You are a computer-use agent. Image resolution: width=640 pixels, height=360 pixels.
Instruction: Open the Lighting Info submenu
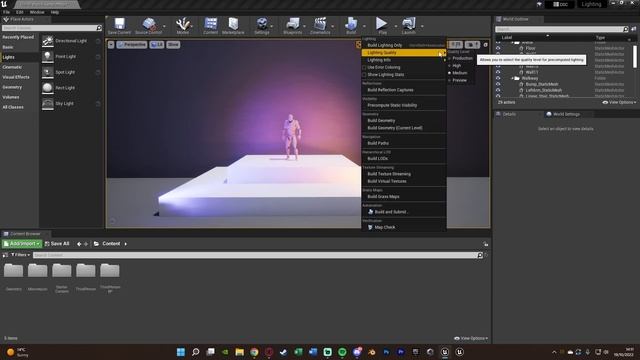(403, 60)
